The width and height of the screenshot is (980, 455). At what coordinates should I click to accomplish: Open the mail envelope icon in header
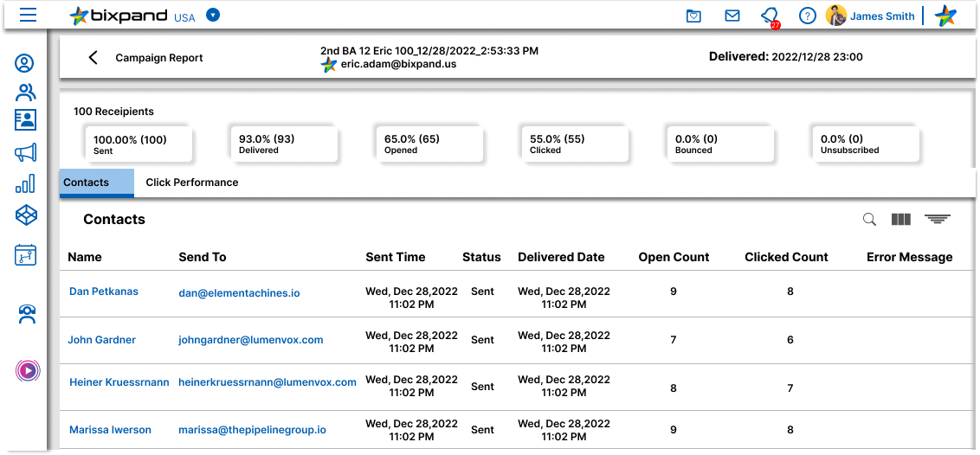point(732,16)
